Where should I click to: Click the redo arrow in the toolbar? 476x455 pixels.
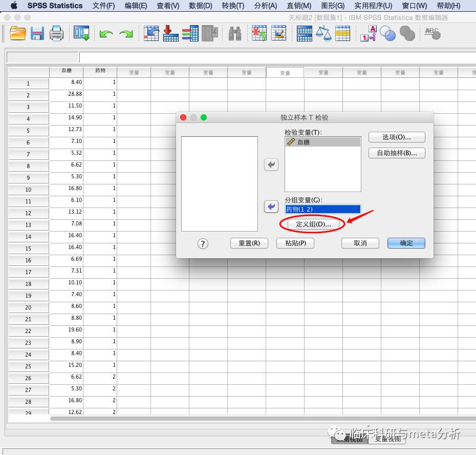126,34
